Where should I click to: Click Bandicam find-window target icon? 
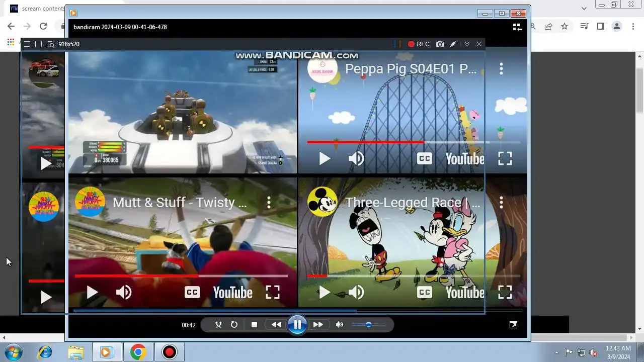point(50,44)
